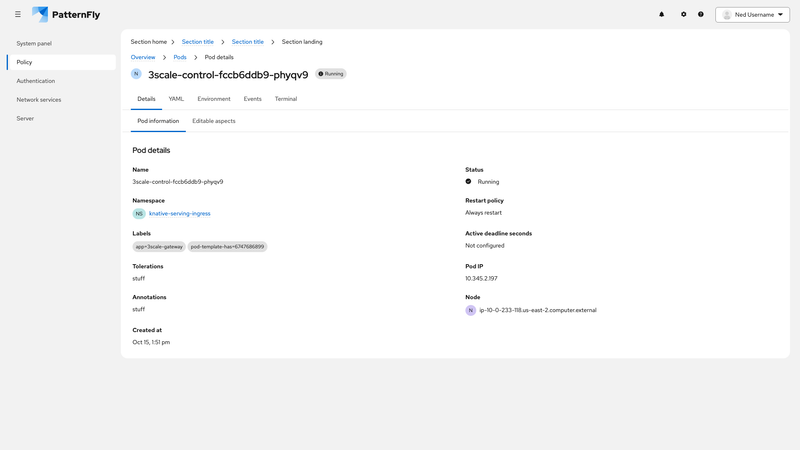Viewport: 800px width, 450px height.
Task: Click stuff value under Tolerations
Action: tap(139, 279)
